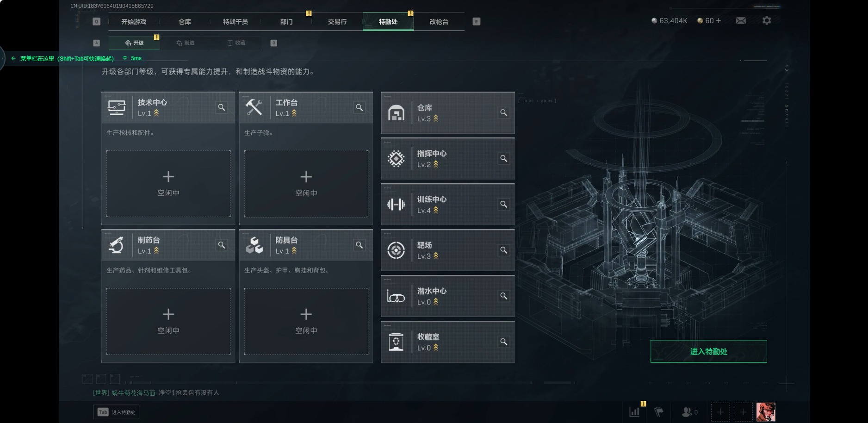The height and width of the screenshot is (423, 868).
Task: Click magnifier icon on 防具台 card
Action: point(360,245)
